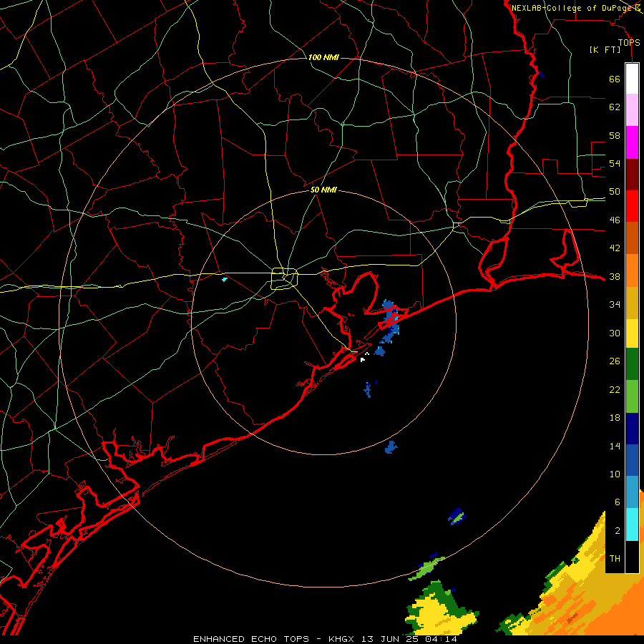Click the navy and green echo offshore southeast
Screen dimensions: 644x644
pos(457,516)
